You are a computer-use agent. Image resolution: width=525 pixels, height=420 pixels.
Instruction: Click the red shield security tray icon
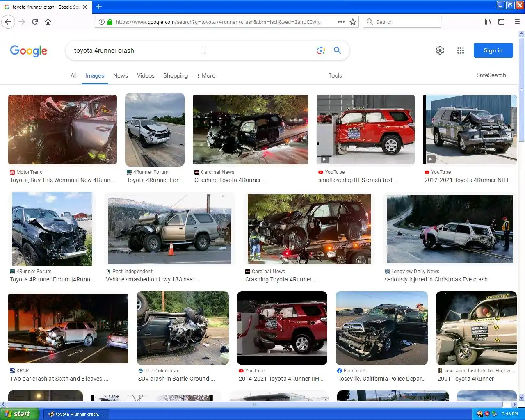tap(487, 414)
